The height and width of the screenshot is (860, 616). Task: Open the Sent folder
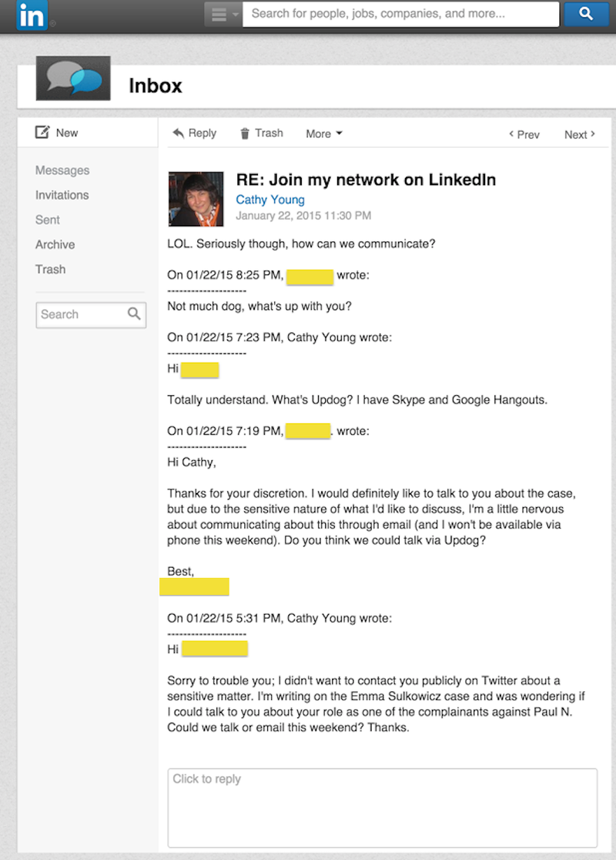coord(48,220)
